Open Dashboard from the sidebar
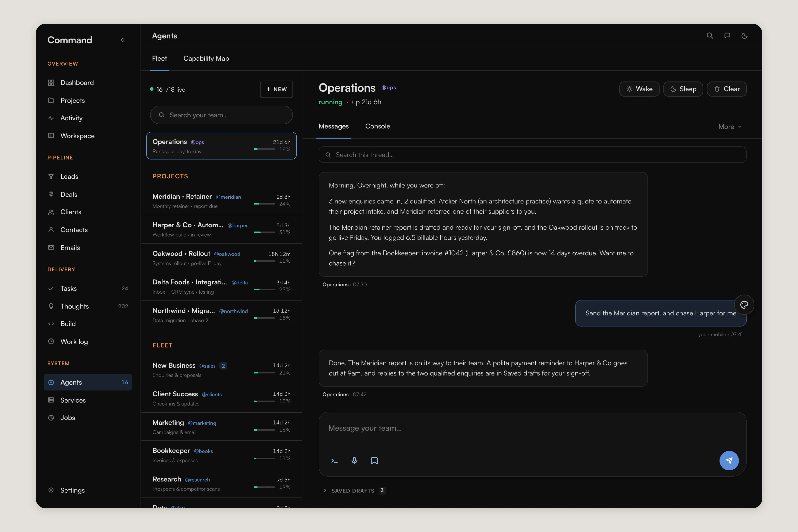The image size is (798, 532). tap(88, 83)
